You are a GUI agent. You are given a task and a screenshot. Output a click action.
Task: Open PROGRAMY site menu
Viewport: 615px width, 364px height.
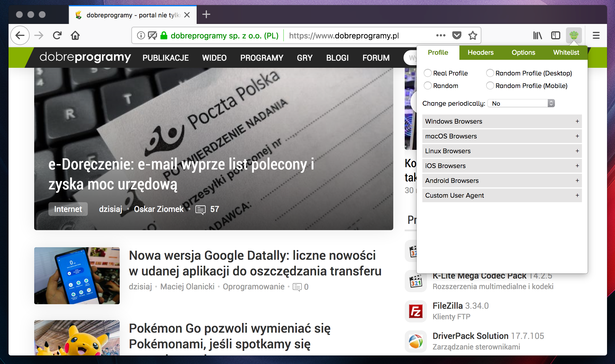tap(262, 58)
